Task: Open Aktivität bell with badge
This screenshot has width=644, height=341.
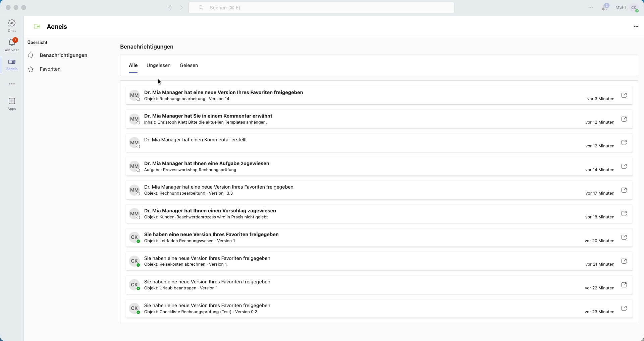Action: click(12, 45)
